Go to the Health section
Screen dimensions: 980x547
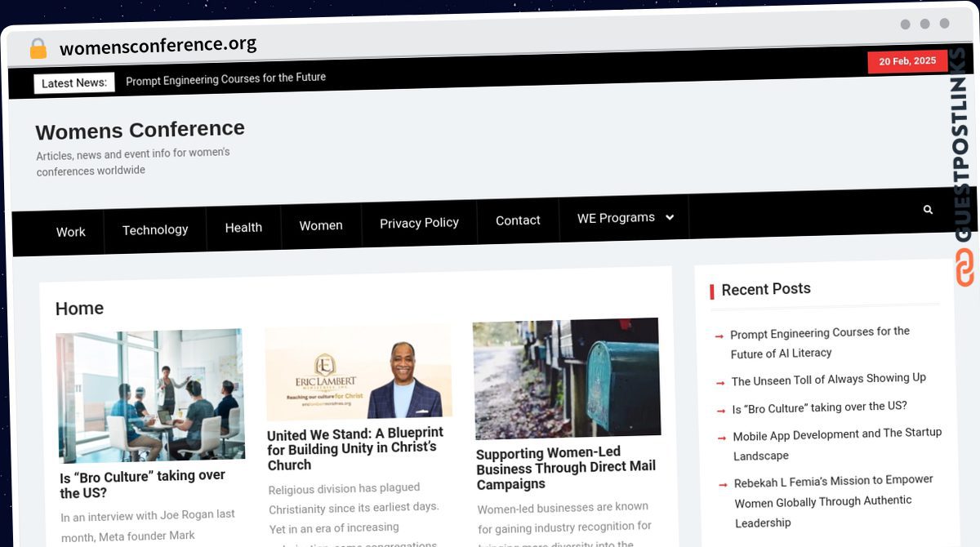[x=243, y=227]
